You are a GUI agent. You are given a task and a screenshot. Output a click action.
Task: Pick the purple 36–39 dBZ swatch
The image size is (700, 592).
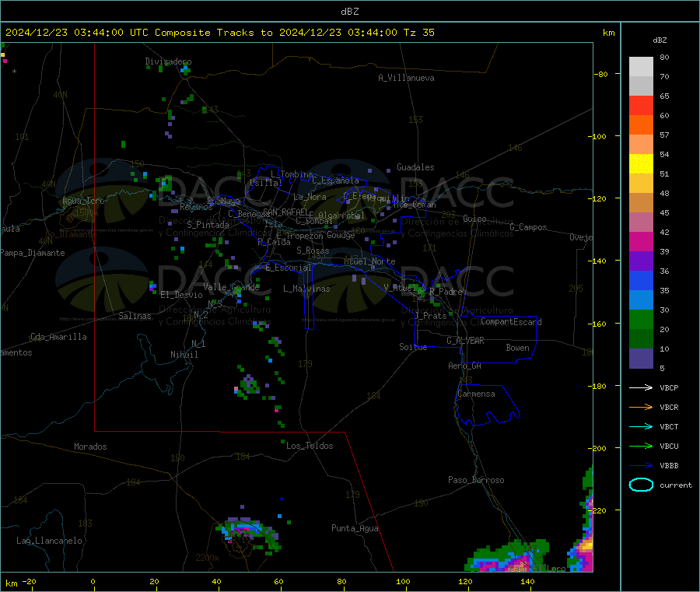tap(641, 261)
